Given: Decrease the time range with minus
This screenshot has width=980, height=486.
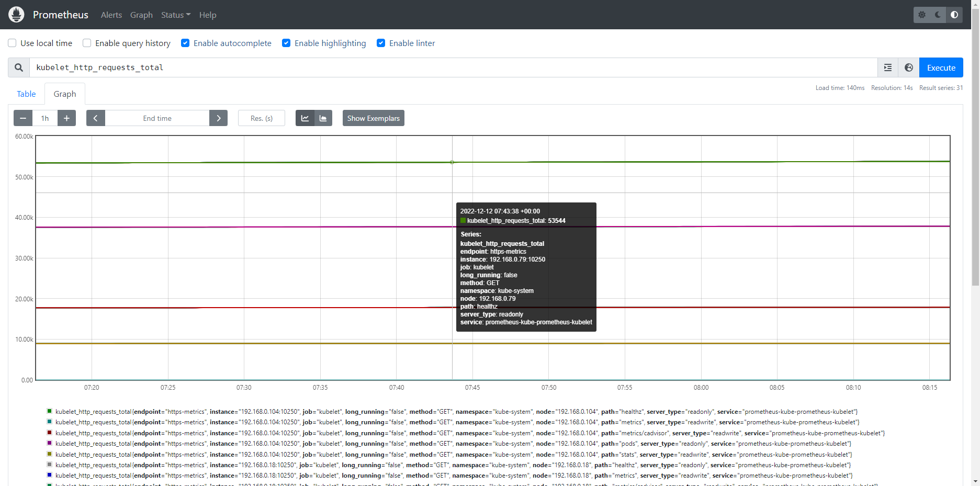Looking at the screenshot, I should (x=23, y=118).
